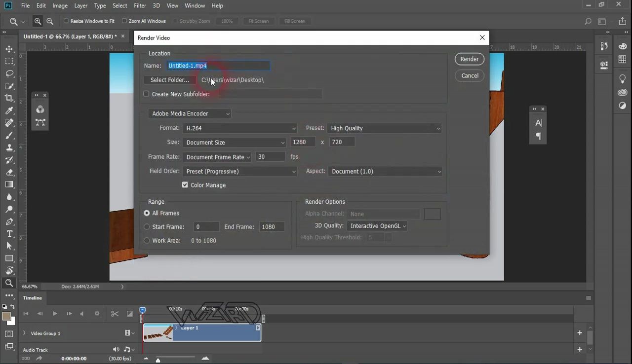Image resolution: width=632 pixels, height=364 pixels.
Task: Select the Blur tool
Action: click(9, 197)
